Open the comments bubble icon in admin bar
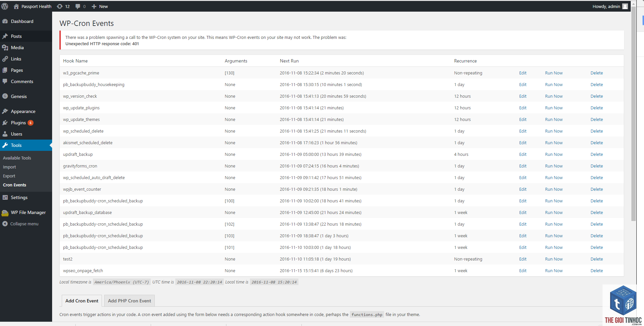The width and height of the screenshot is (644, 326). tap(78, 6)
